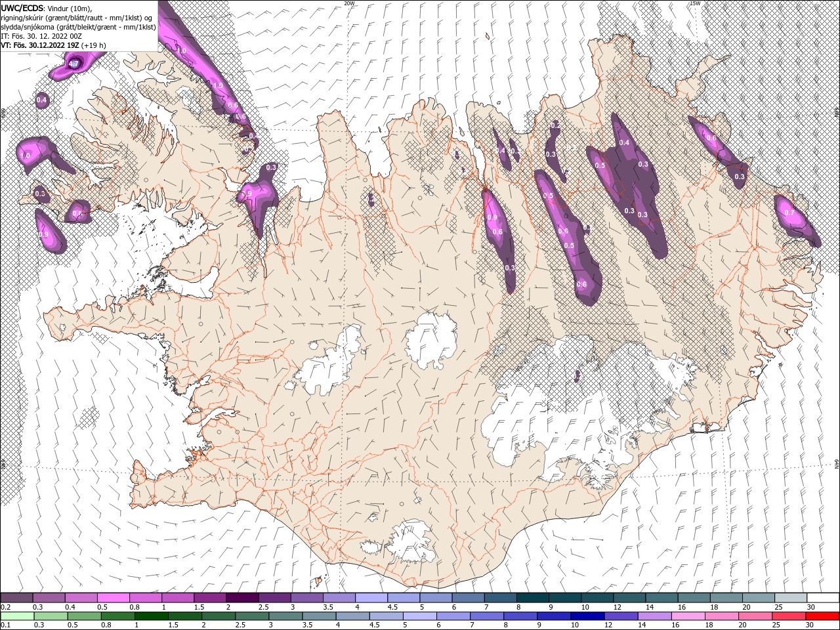The width and height of the screenshot is (840, 630).
Task: Click the 0.7 value on the east coast
Action: pyautogui.click(x=789, y=213)
